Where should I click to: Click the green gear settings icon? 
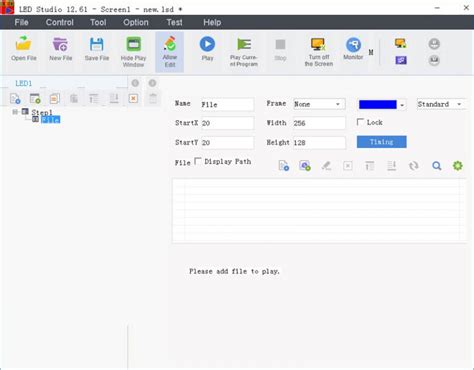458,165
